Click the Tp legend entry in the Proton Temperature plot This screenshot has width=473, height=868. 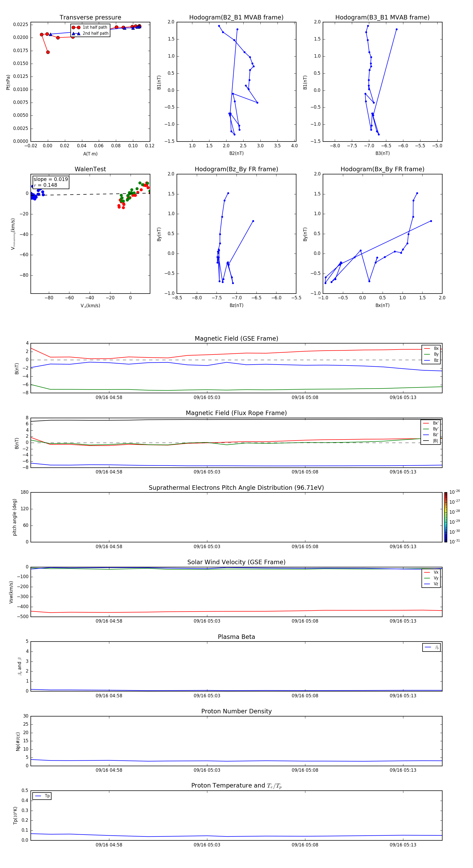click(x=42, y=796)
